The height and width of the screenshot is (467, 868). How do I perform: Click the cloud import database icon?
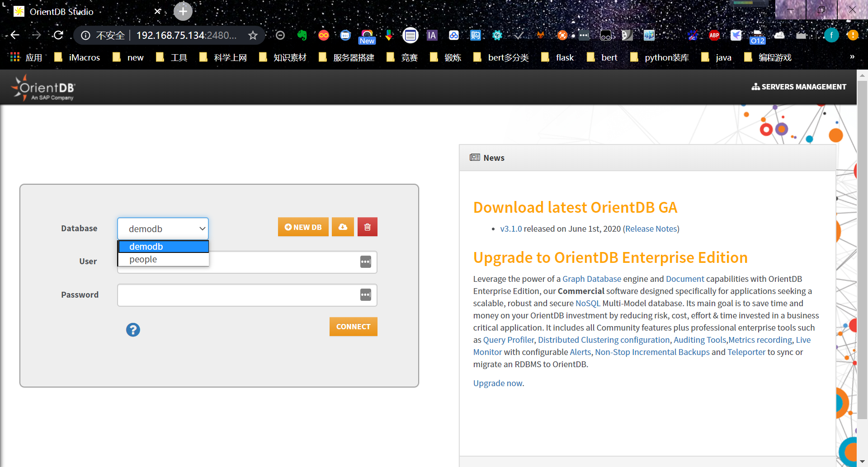click(343, 227)
